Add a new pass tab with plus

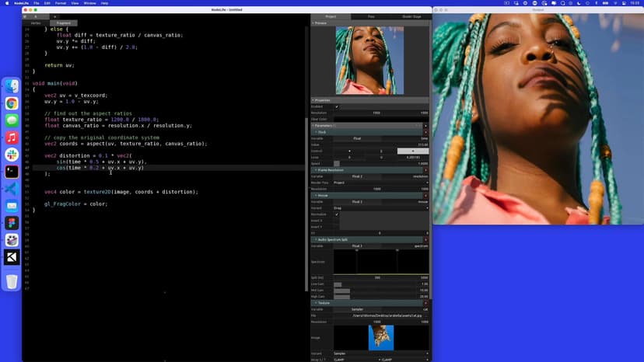(x=57, y=16)
